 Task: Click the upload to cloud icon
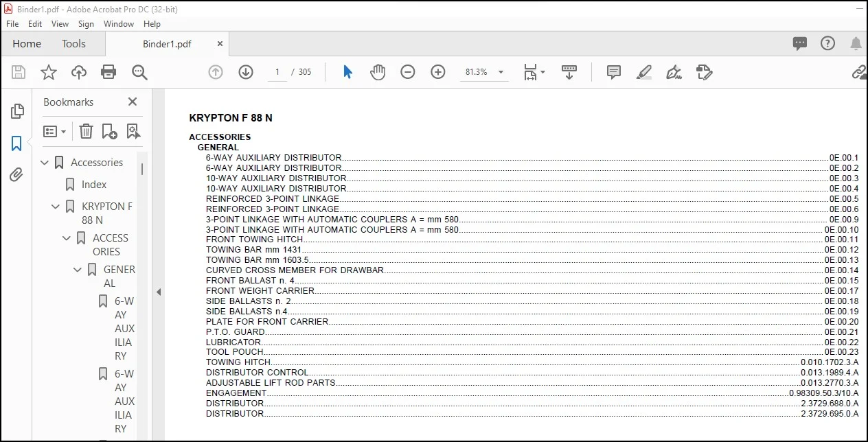[x=79, y=72]
